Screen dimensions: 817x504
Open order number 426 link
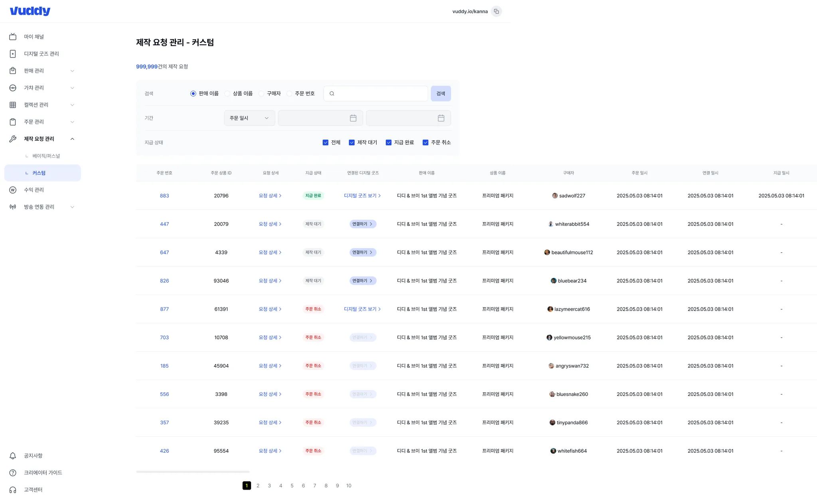pyautogui.click(x=164, y=451)
